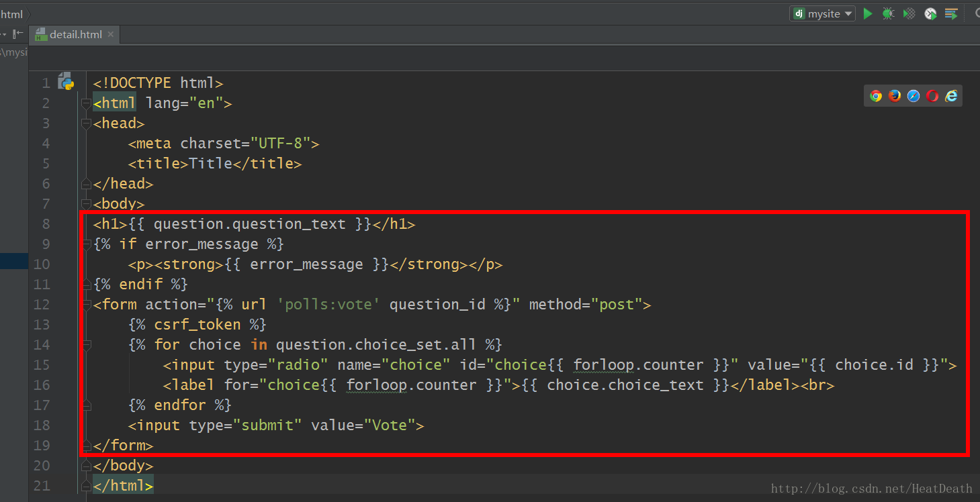The image size is (980, 502).
Task: Open project panel settings dropdown arrow
Action: coord(3,34)
